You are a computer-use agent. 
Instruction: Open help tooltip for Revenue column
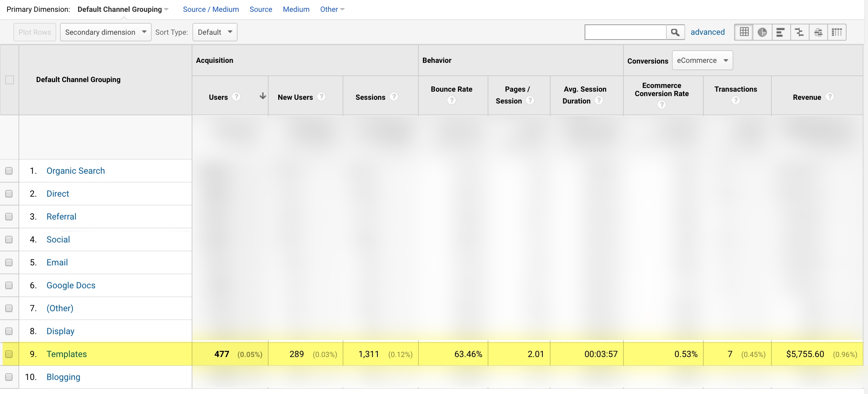tap(830, 96)
